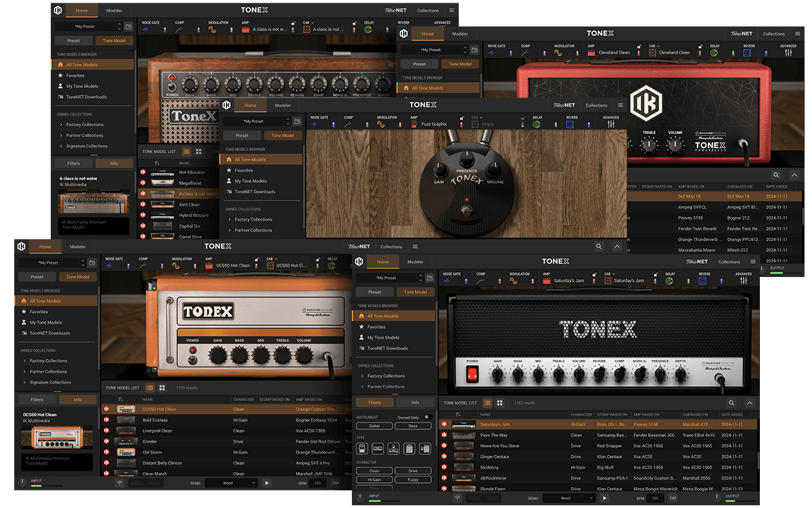The height and width of the screenshot is (508, 812).
Task: Enable the Owned Only toggle
Action: click(429, 417)
